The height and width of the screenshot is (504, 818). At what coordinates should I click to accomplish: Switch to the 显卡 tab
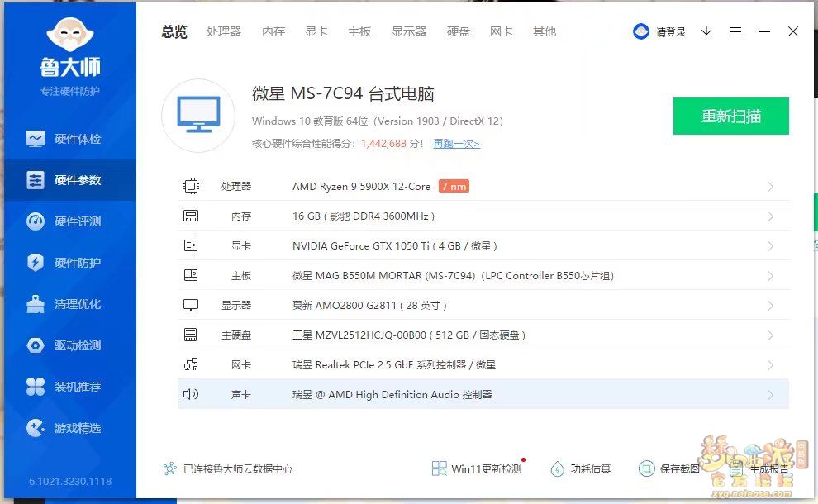tap(316, 32)
